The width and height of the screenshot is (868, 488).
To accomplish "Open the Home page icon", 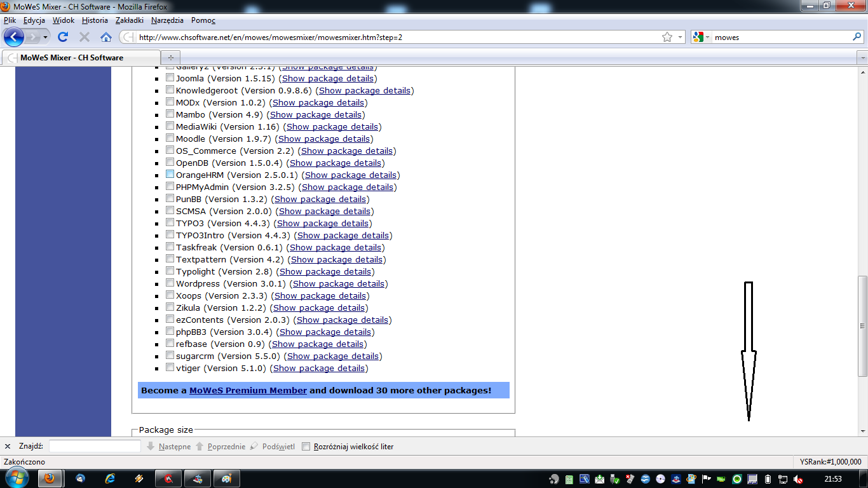I will click(x=106, y=37).
